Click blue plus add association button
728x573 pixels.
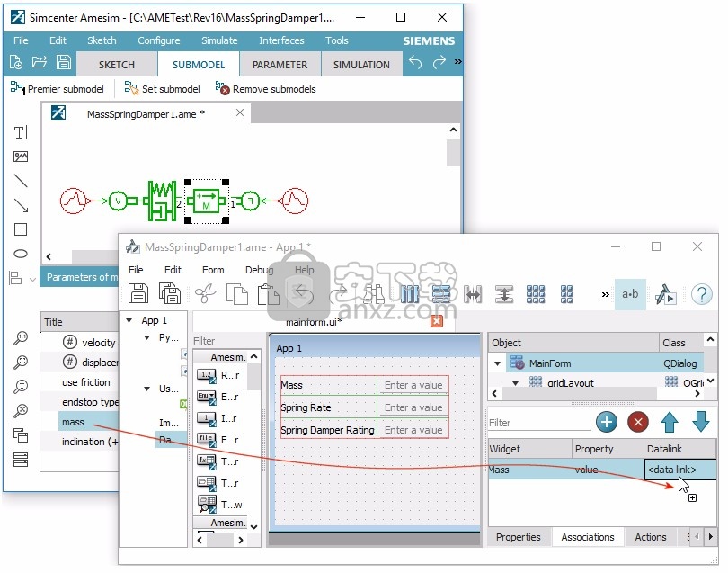tap(607, 422)
